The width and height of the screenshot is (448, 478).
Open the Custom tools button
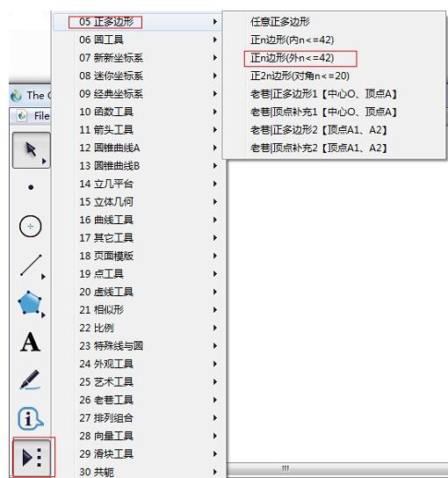[32, 457]
